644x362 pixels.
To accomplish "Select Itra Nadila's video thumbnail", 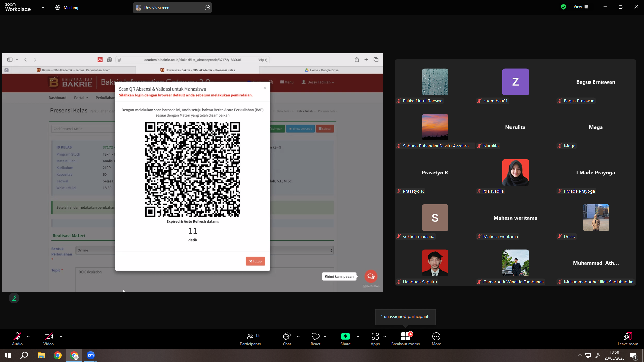I will click(x=516, y=172).
